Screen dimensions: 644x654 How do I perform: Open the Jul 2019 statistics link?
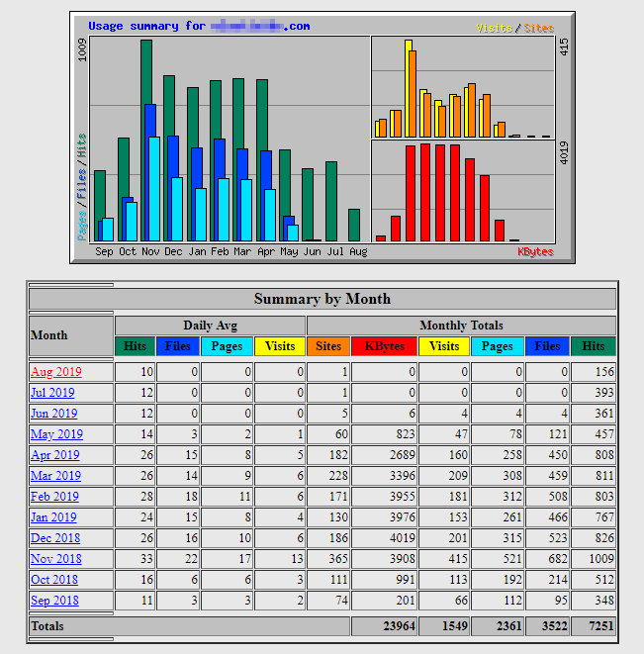(x=53, y=393)
